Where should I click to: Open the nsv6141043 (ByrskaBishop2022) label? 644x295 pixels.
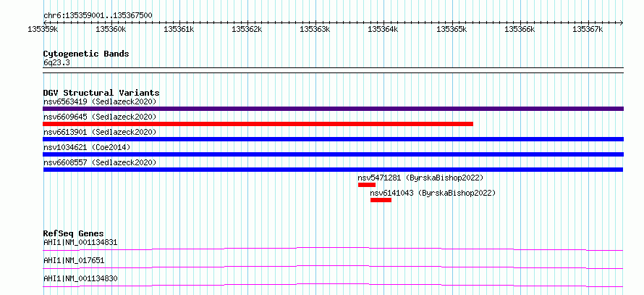[433, 193]
